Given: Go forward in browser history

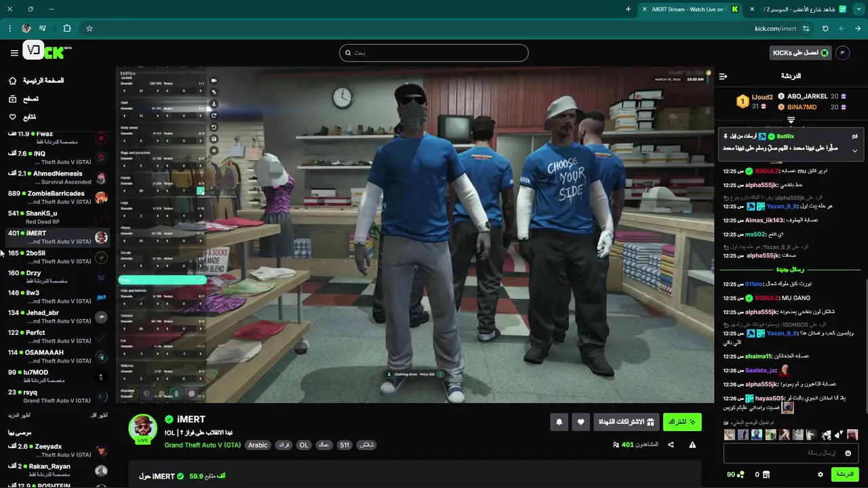Looking at the screenshot, I should pyautogui.click(x=842, y=28).
